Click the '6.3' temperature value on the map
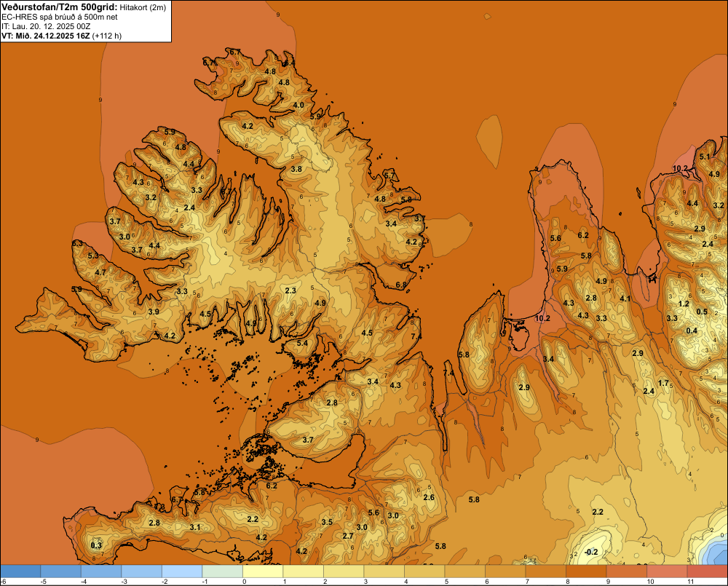 point(78,243)
